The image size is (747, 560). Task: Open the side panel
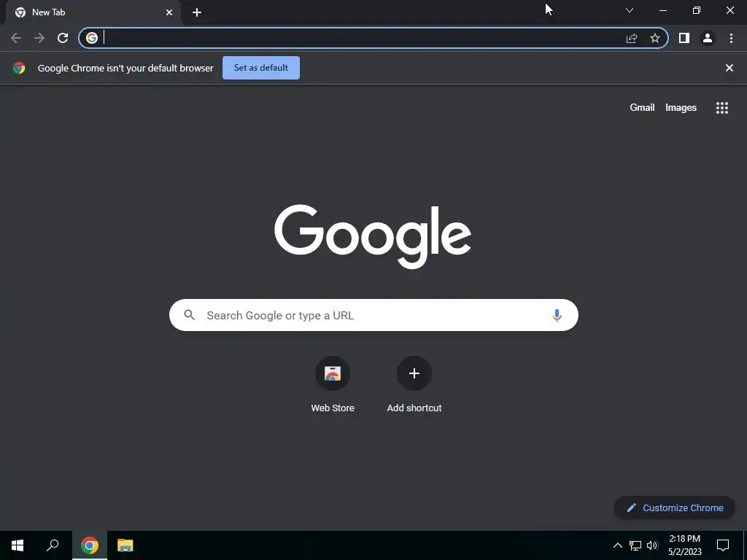click(684, 38)
